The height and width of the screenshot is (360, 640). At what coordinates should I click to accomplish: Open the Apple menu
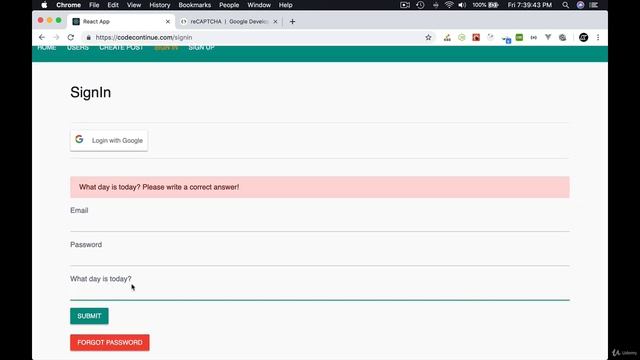click(x=44, y=5)
